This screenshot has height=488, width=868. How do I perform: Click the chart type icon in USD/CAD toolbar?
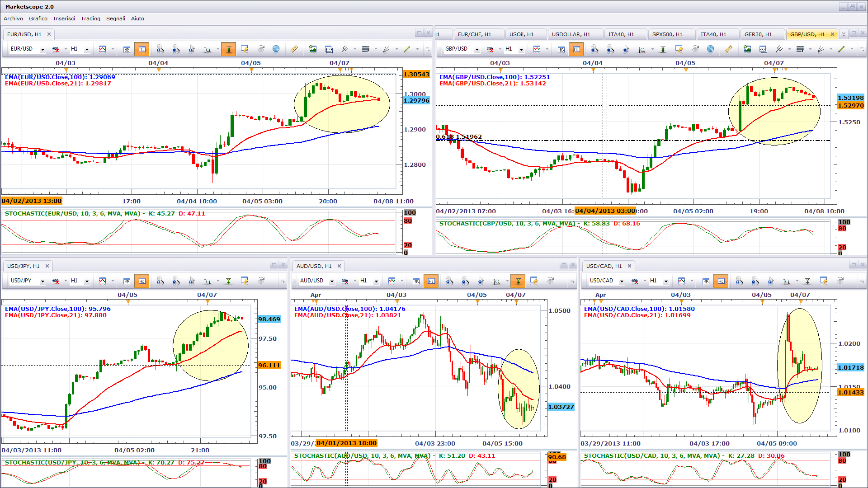681,281
